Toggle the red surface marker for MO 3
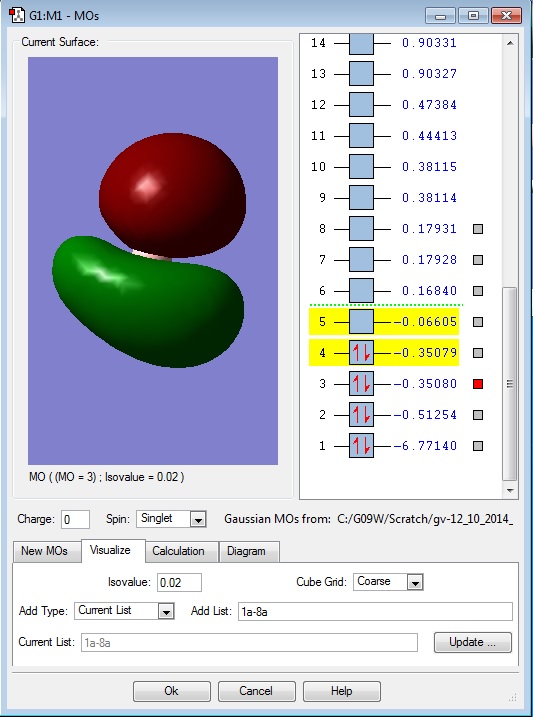Viewport: 533px width, 717px height. pyautogui.click(x=478, y=384)
